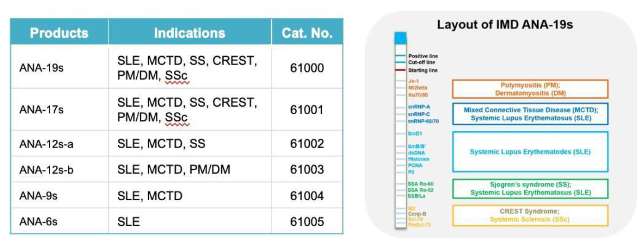644x244 pixels.
Task: Click the green Sjogren's syndrome box
Action: pos(530,188)
